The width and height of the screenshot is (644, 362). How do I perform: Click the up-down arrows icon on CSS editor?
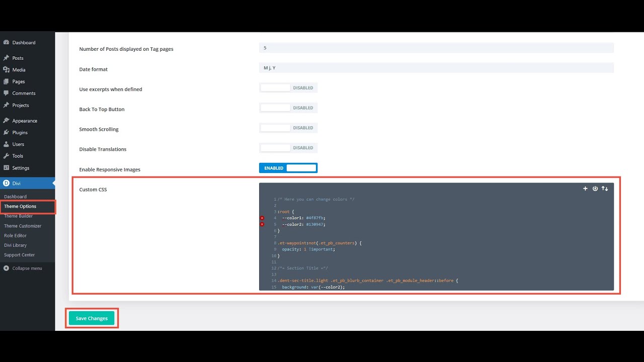click(x=605, y=189)
